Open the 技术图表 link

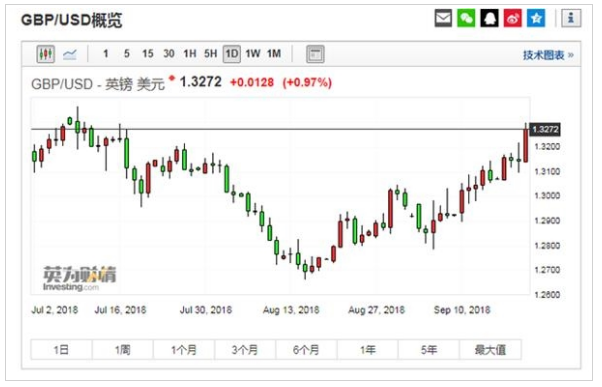coord(548,55)
